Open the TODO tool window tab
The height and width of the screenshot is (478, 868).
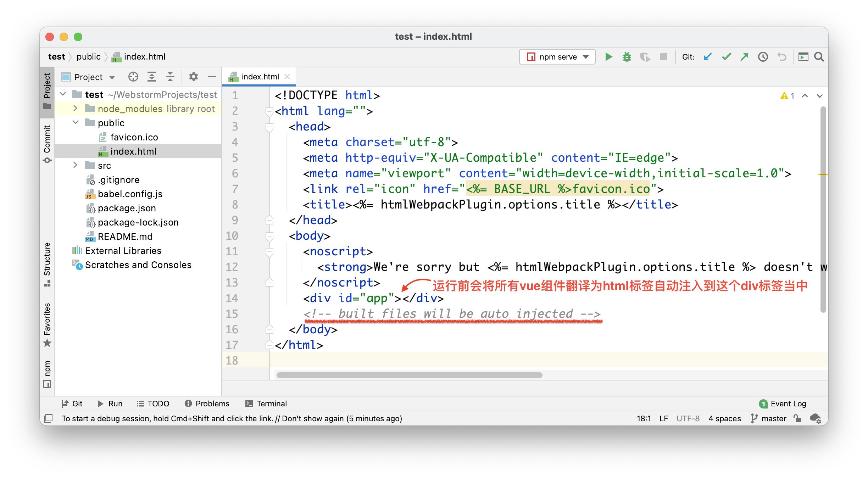click(x=153, y=404)
